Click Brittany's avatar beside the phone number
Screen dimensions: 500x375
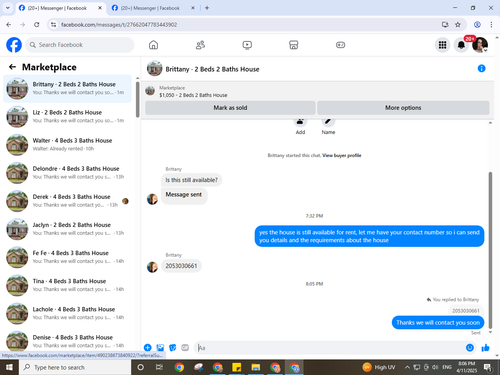point(152,267)
